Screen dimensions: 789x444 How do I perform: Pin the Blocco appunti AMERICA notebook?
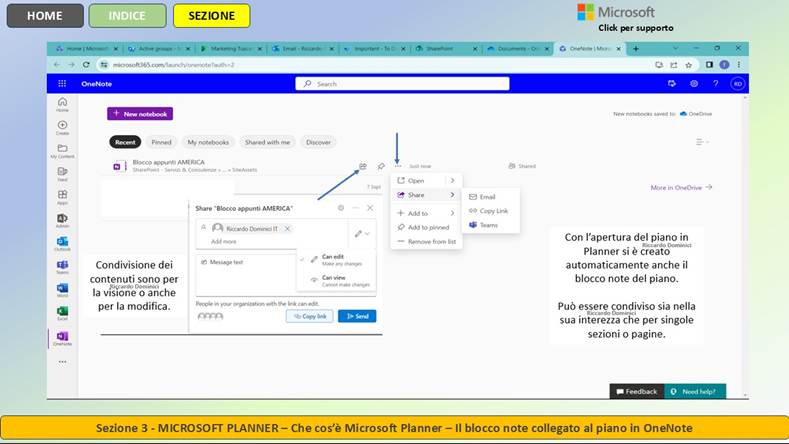point(381,166)
